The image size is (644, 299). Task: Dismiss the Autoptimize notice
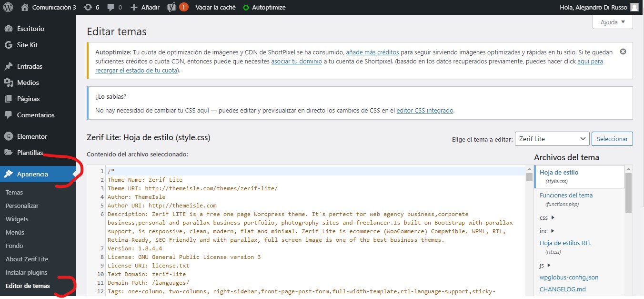[623, 52]
